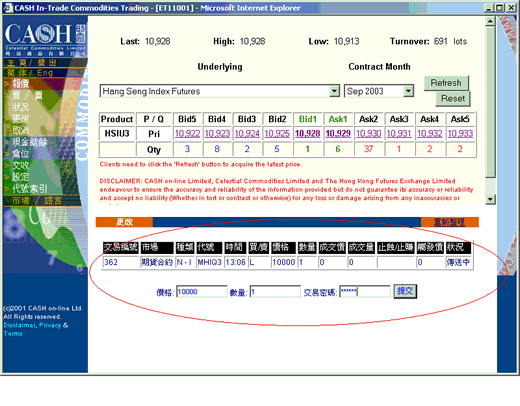Image resolution: width=520 pixels, height=406 pixels.
Task: Open 倉位 position menu item
Action: point(21,154)
